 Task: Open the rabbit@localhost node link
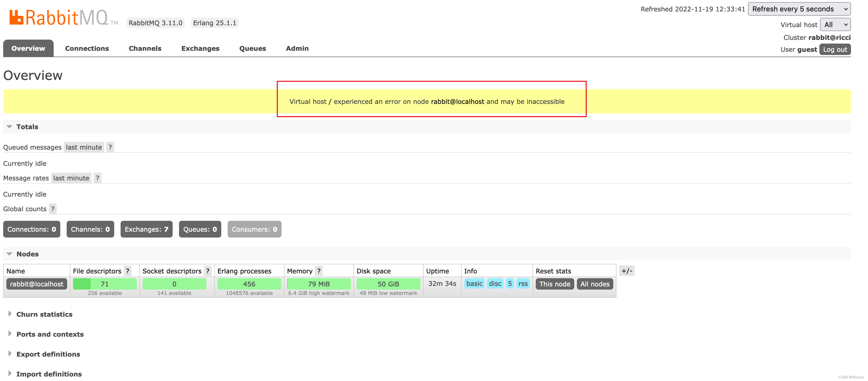(37, 284)
